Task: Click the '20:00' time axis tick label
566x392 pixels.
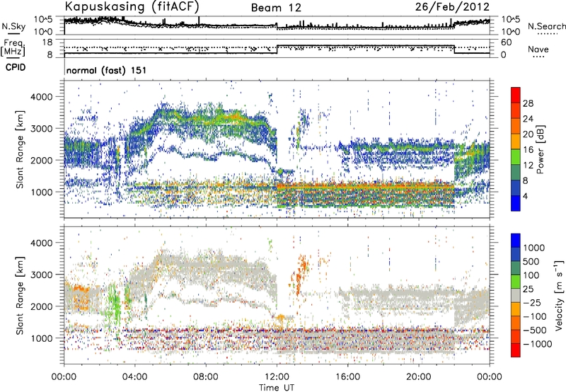Action: [x=418, y=377]
